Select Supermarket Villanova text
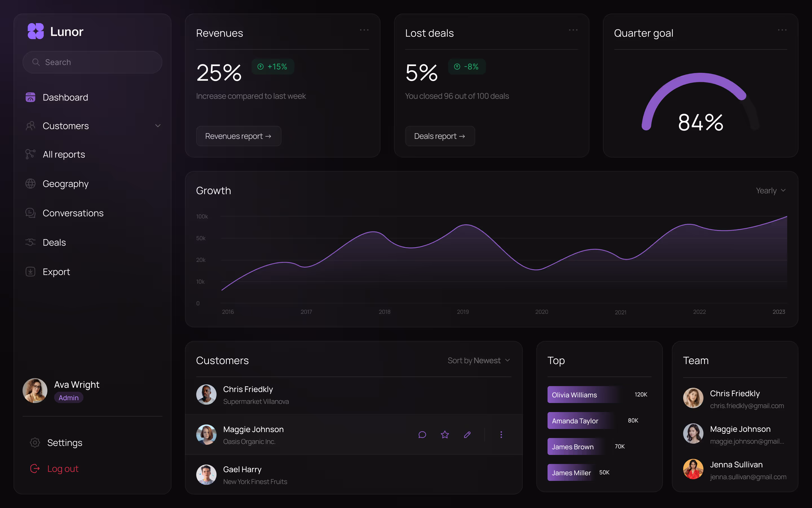 point(256,402)
